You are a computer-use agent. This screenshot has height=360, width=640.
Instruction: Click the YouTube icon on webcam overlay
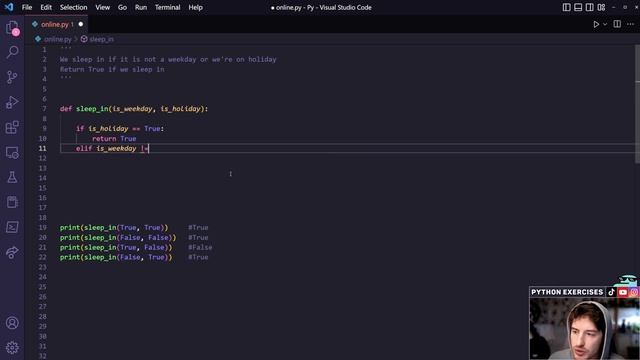coord(623,292)
